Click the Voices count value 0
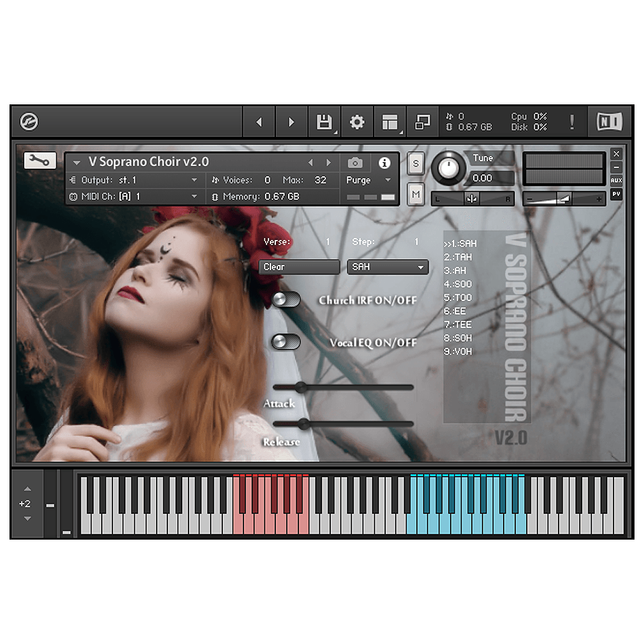644x644 pixels. pyautogui.click(x=267, y=180)
